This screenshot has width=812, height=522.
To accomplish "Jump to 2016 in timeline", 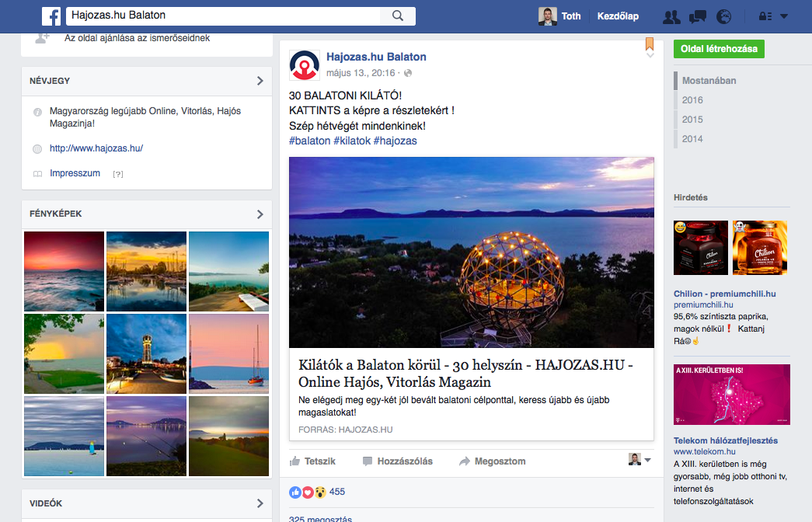I will pyautogui.click(x=692, y=100).
